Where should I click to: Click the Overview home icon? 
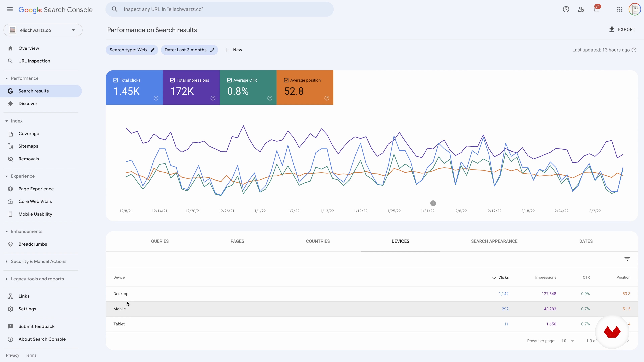pos(10,48)
